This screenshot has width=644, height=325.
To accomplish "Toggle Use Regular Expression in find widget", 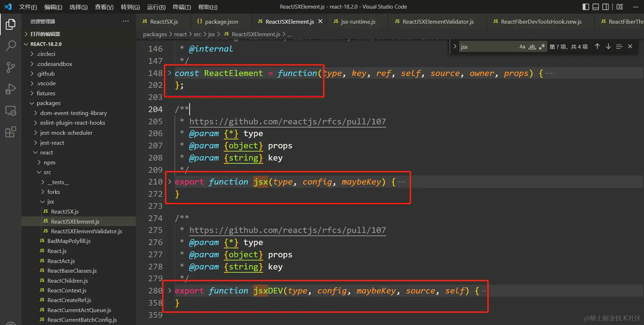I will tap(542, 47).
